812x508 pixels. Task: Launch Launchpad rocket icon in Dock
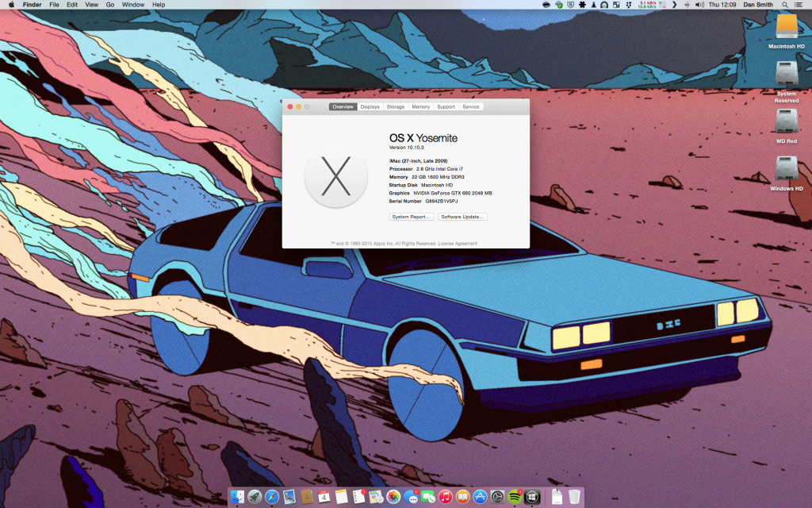click(x=255, y=497)
